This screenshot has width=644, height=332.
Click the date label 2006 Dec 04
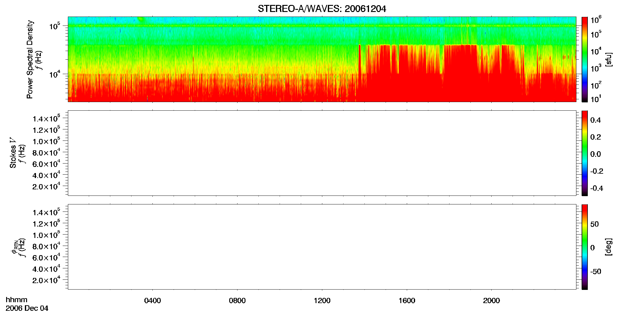point(27,308)
